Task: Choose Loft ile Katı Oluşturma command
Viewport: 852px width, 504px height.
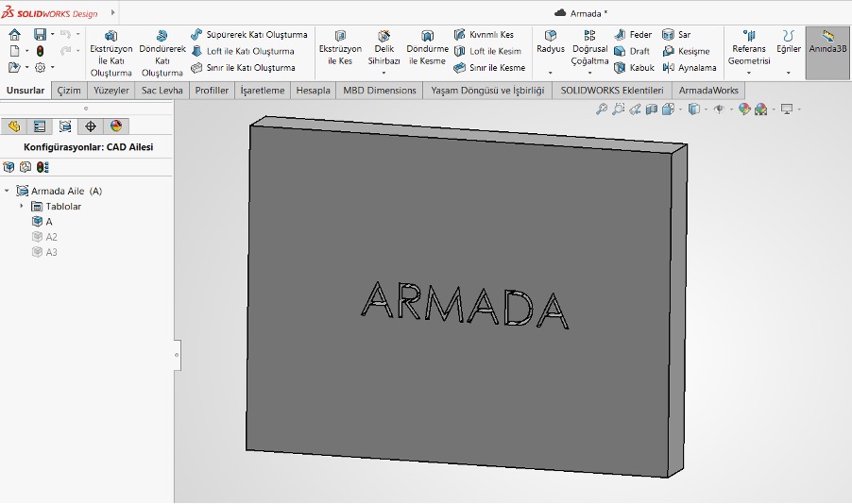Action: [x=243, y=51]
